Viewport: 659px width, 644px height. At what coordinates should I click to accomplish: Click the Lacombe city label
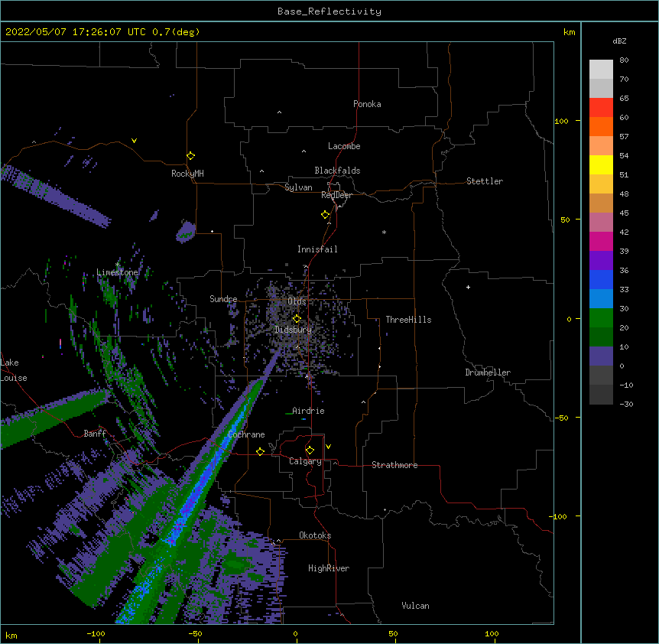tap(344, 146)
